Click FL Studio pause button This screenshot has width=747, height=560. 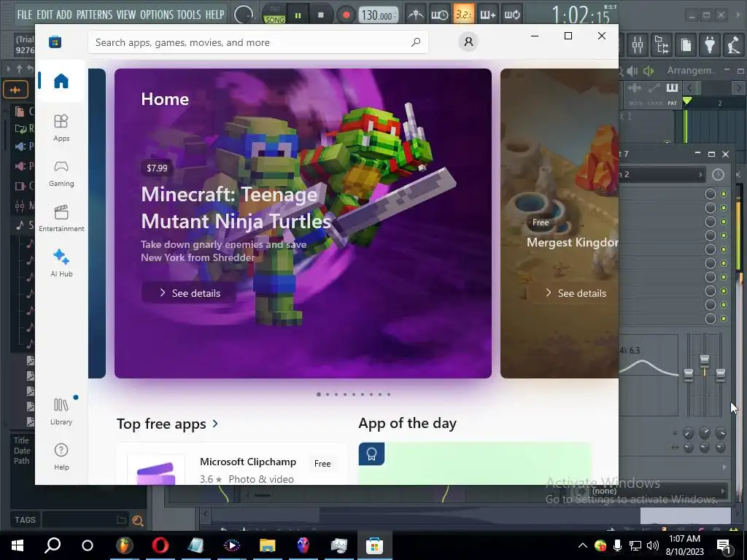point(298,15)
